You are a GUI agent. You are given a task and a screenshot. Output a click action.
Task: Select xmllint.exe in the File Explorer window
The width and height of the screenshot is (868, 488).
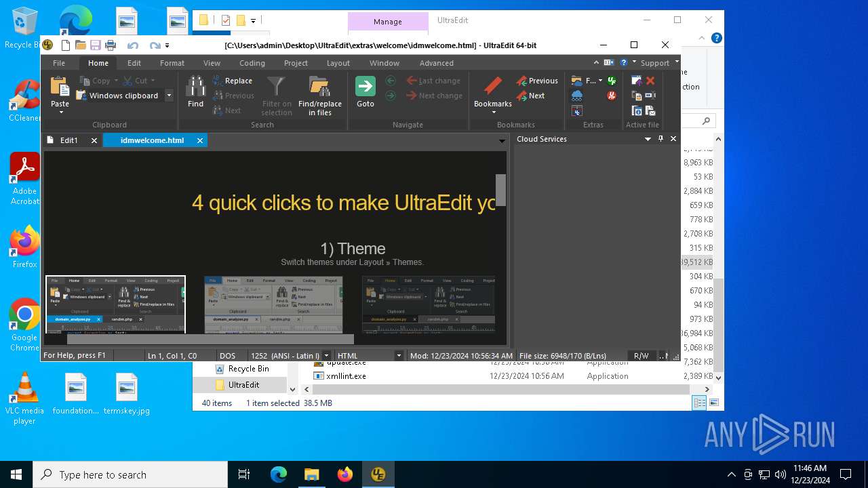346,376
